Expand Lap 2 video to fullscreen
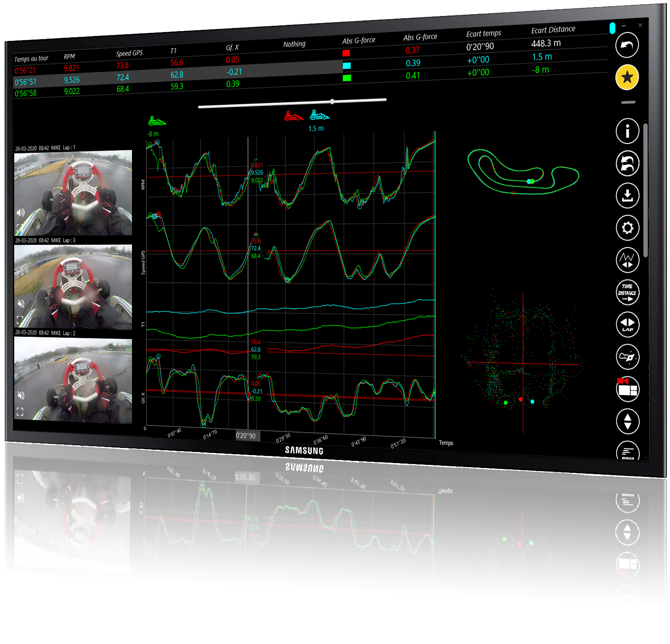670x644 pixels. 20,412
